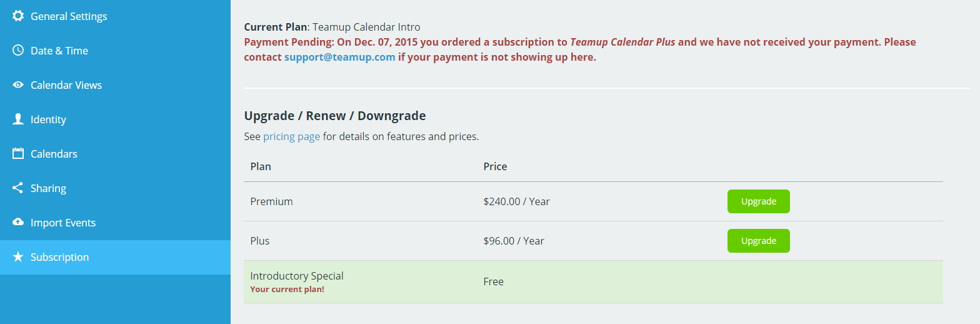Click the Price column header
The width and height of the screenshot is (980, 324).
point(495,166)
